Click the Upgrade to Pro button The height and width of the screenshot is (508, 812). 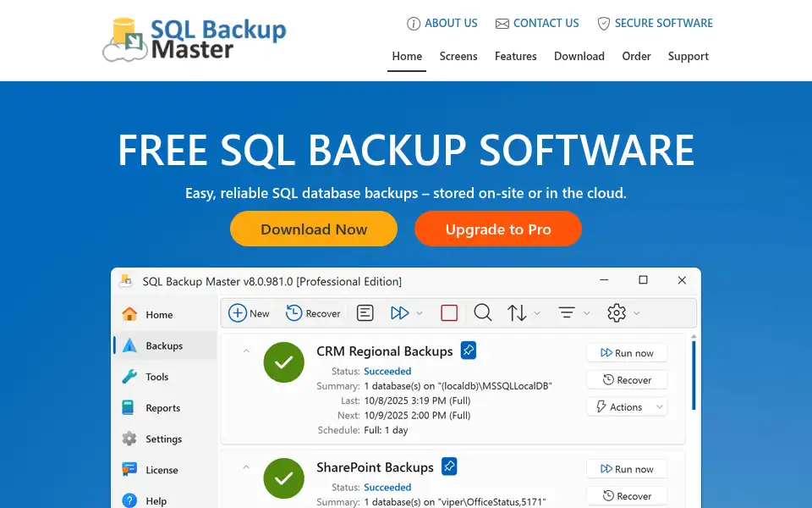[497, 229]
